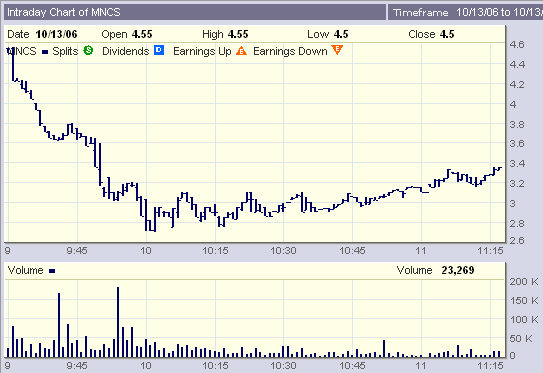This screenshot has width=543, height=373.
Task: Click the green Splits legend icon
Action: pyautogui.click(x=88, y=51)
